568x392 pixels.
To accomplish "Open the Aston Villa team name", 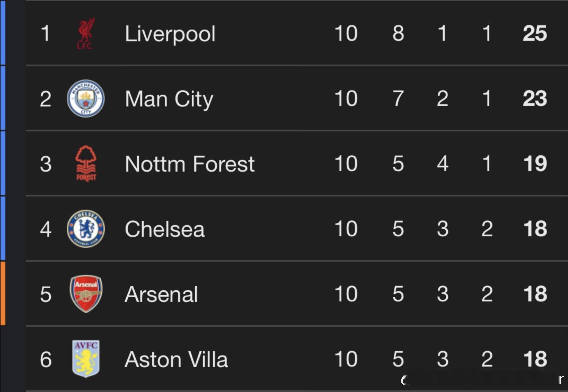I will coord(176,359).
